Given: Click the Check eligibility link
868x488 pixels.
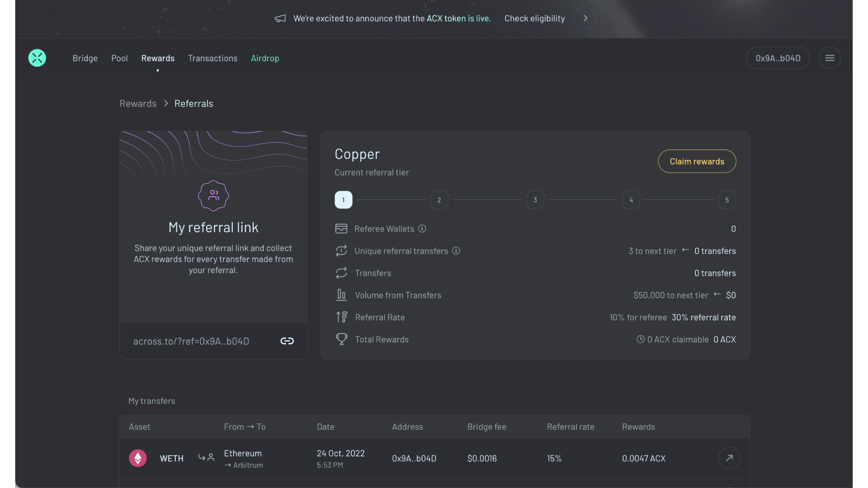Looking at the screenshot, I should pyautogui.click(x=534, y=19).
